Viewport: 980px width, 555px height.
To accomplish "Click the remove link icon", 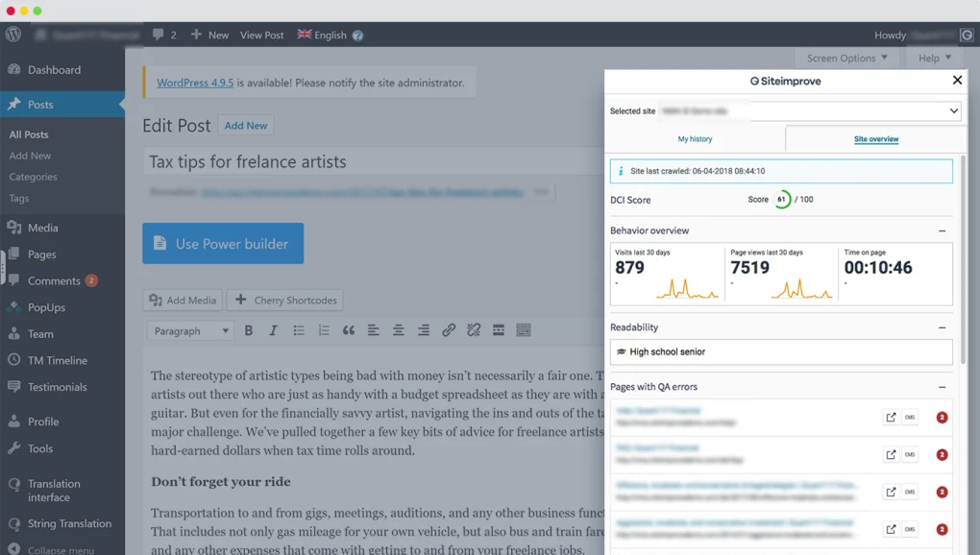I will (473, 330).
